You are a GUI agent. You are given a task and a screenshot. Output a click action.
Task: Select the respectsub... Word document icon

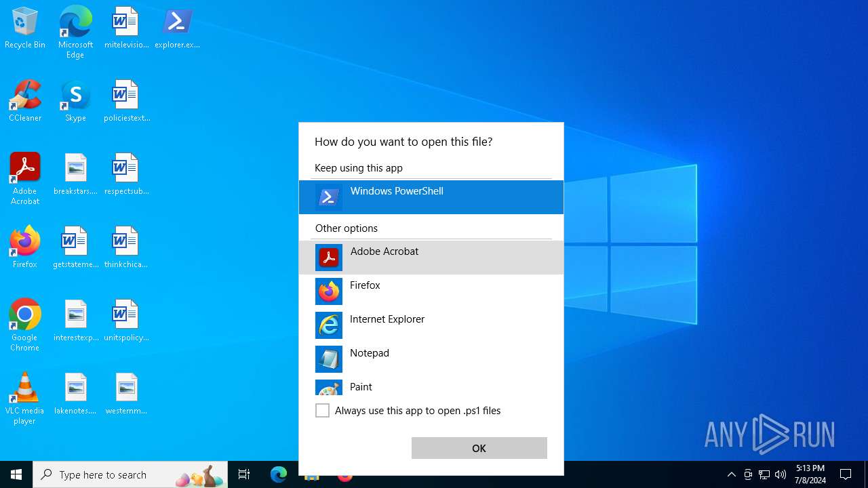point(126,175)
